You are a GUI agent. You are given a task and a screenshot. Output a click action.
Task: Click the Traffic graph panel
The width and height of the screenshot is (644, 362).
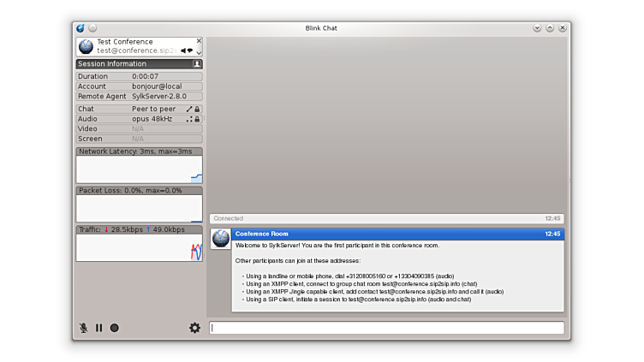[x=139, y=248]
